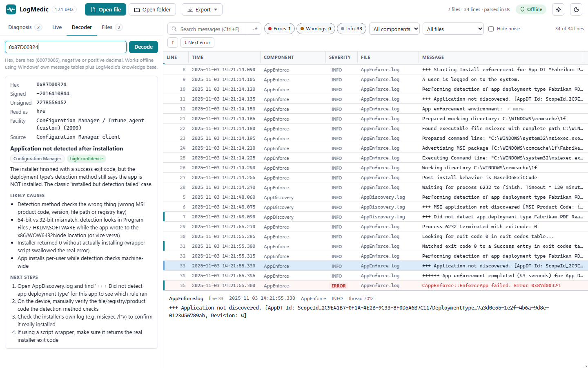Switch to the Live tab

[57, 27]
